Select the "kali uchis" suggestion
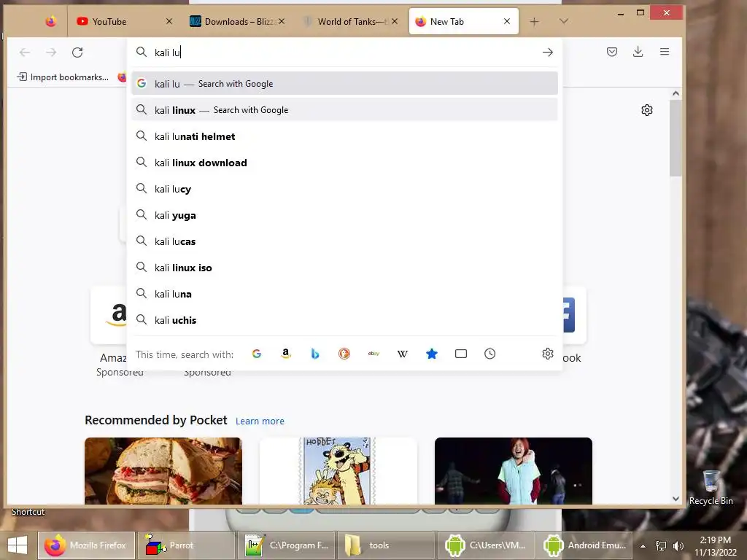The image size is (747, 560). click(344, 320)
